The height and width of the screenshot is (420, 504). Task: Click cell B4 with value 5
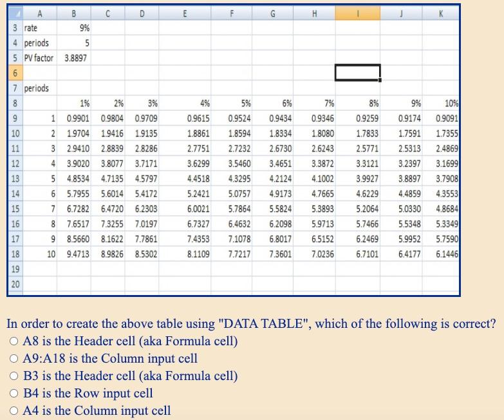pyautogui.click(x=74, y=43)
